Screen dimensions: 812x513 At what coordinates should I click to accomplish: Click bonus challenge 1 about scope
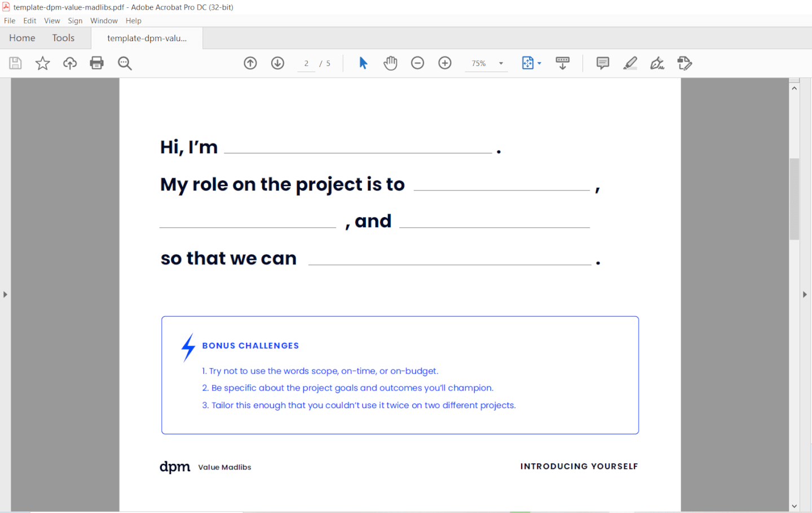click(x=320, y=371)
